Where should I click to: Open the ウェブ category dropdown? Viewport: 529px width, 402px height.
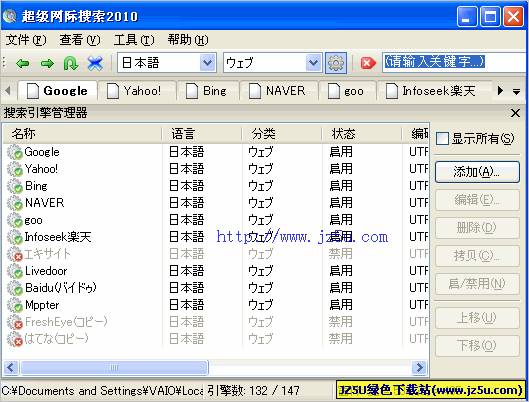(313, 63)
